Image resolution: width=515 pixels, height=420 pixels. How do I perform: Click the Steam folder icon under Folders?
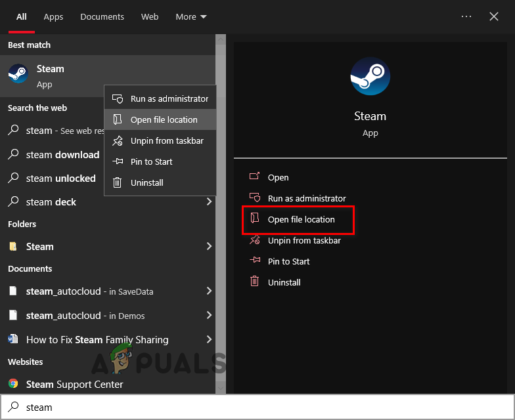[x=13, y=247]
